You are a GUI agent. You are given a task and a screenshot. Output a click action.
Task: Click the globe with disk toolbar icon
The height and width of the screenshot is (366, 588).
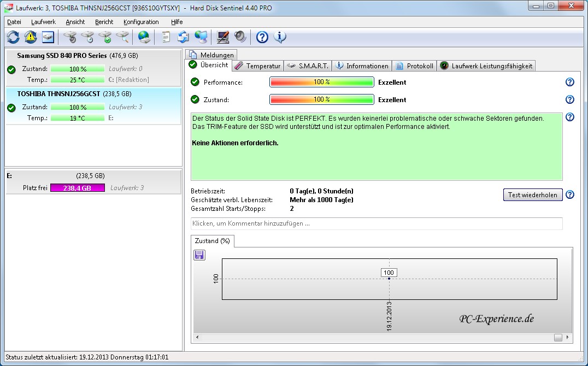click(x=144, y=37)
